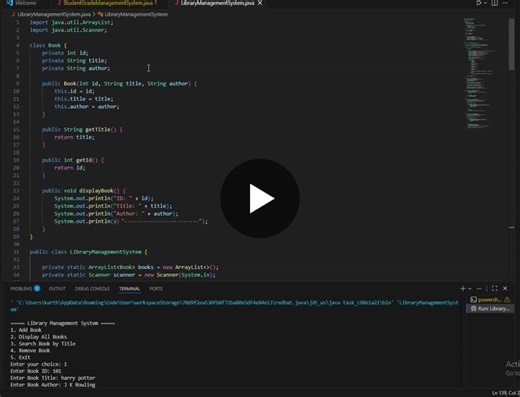Image resolution: width=520 pixels, height=397 pixels.
Task: Switch to the Welcome tab
Action: coord(22,3)
